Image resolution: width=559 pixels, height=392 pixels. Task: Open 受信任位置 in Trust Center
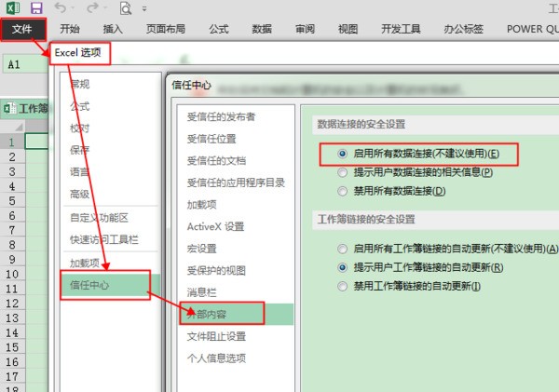tap(211, 139)
